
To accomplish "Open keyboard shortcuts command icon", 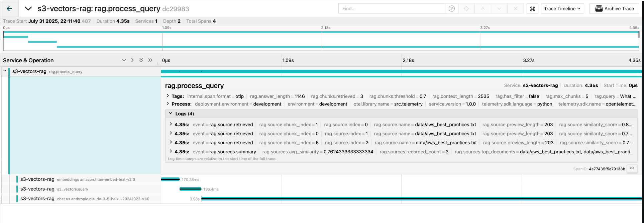I will [533, 9].
